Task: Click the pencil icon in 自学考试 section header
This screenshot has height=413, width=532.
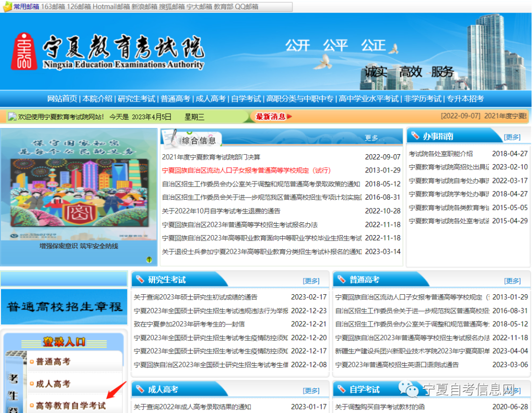Action: (x=341, y=389)
